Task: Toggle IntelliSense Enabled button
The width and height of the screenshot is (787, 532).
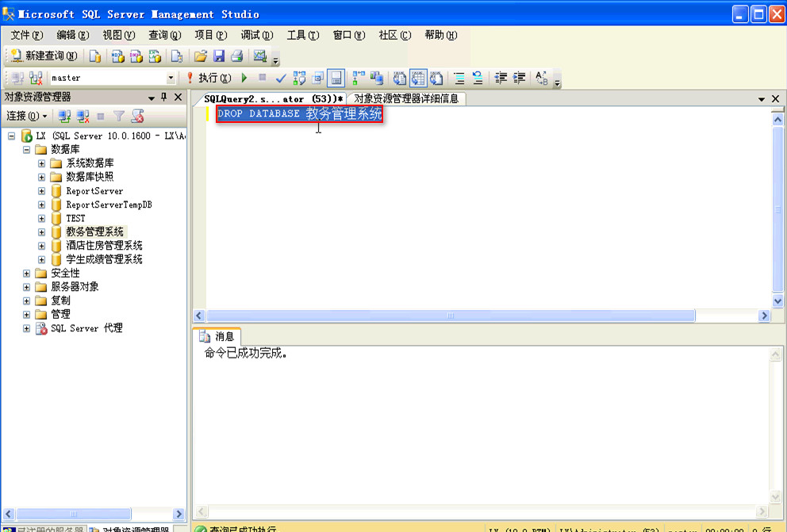Action: click(x=336, y=78)
